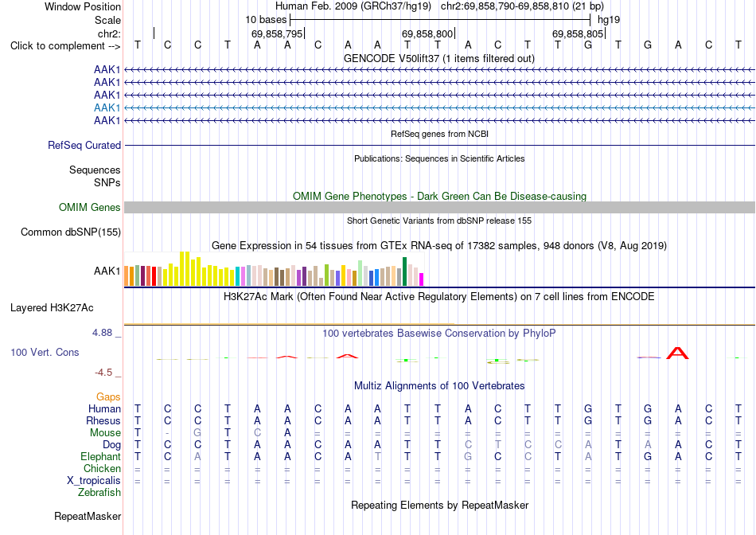Screen dimensions: 756x535
Task: Select the Common dbSNP(155) label
Action: (71, 232)
